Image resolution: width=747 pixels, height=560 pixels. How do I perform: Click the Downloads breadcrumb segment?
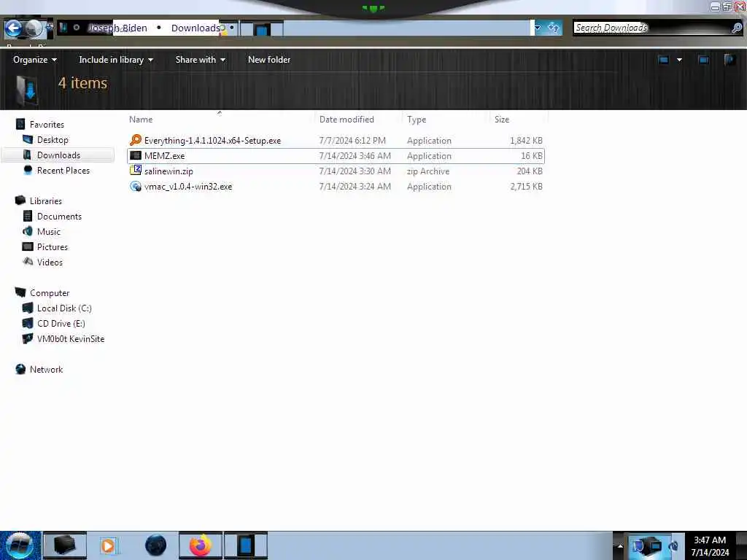(196, 28)
